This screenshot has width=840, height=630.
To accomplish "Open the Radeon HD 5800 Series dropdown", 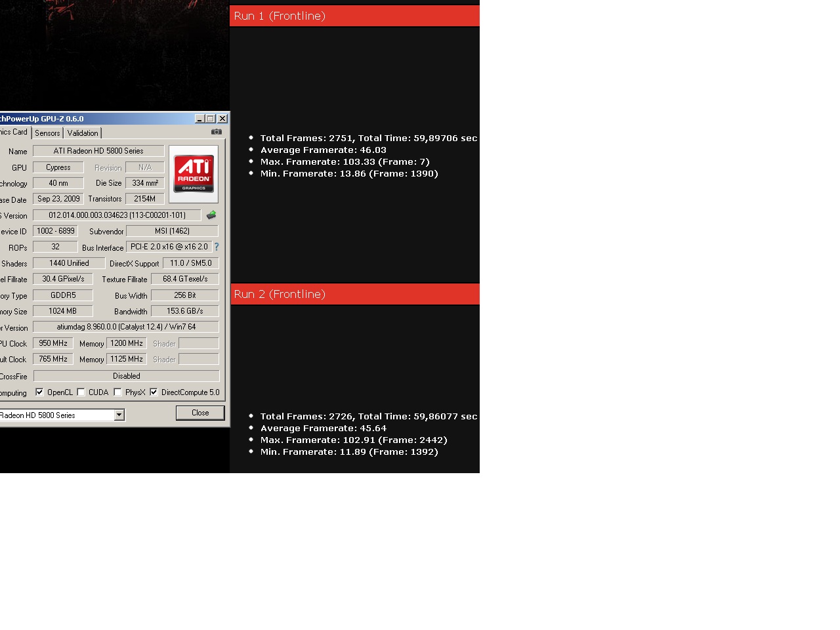I will pos(119,415).
